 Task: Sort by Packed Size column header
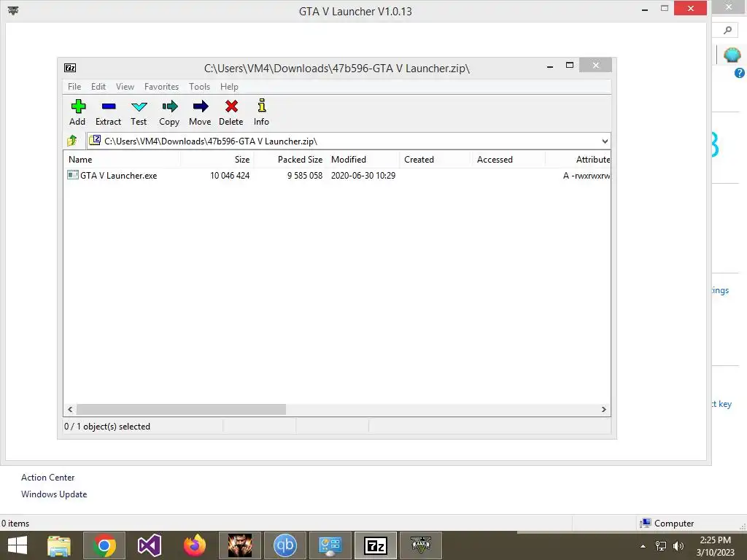pyautogui.click(x=290, y=160)
